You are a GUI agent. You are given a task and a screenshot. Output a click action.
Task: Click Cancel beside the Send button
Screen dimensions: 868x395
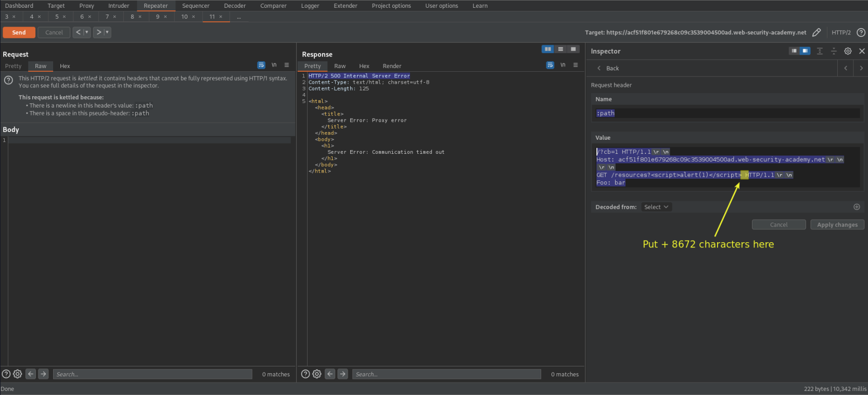click(54, 32)
